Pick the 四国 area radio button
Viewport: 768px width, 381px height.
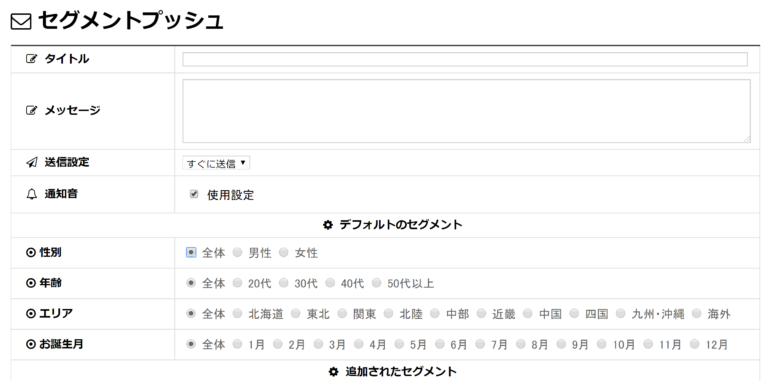pyautogui.click(x=574, y=313)
